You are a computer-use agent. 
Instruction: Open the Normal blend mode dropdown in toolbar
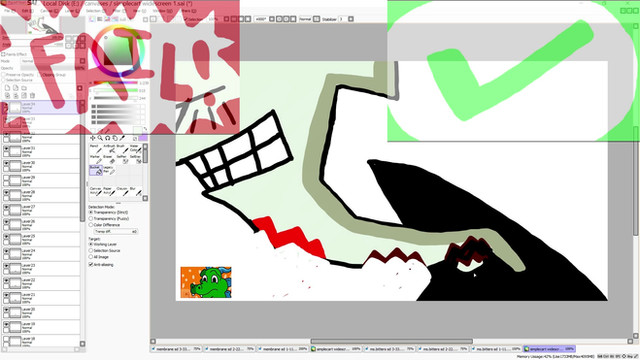[x=305, y=19]
